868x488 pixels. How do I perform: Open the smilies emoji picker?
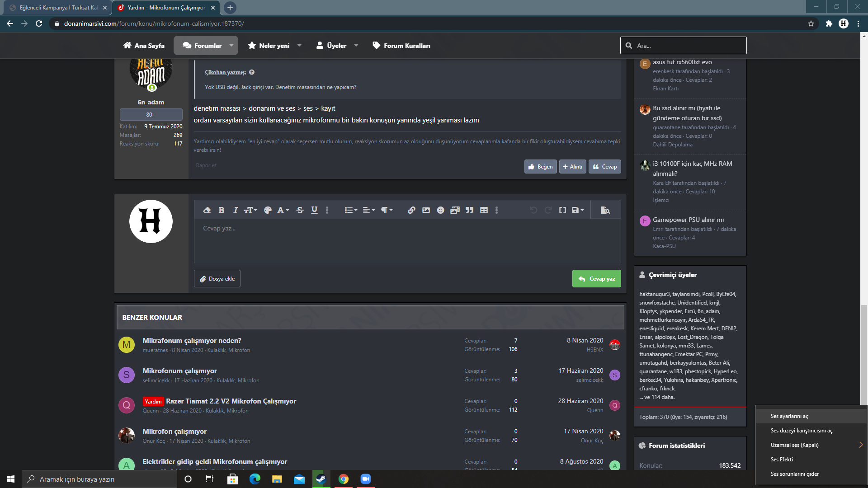pos(440,210)
